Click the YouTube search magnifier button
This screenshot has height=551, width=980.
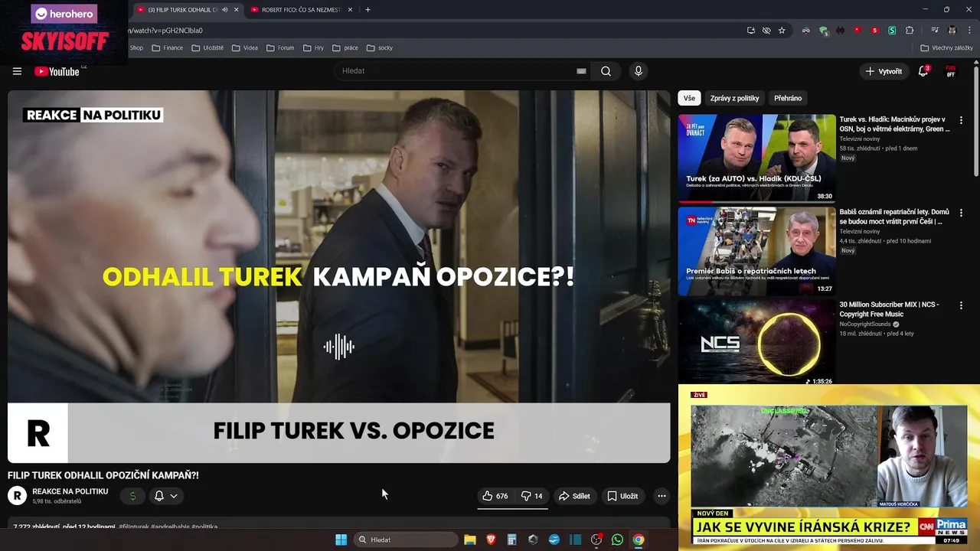click(x=606, y=71)
